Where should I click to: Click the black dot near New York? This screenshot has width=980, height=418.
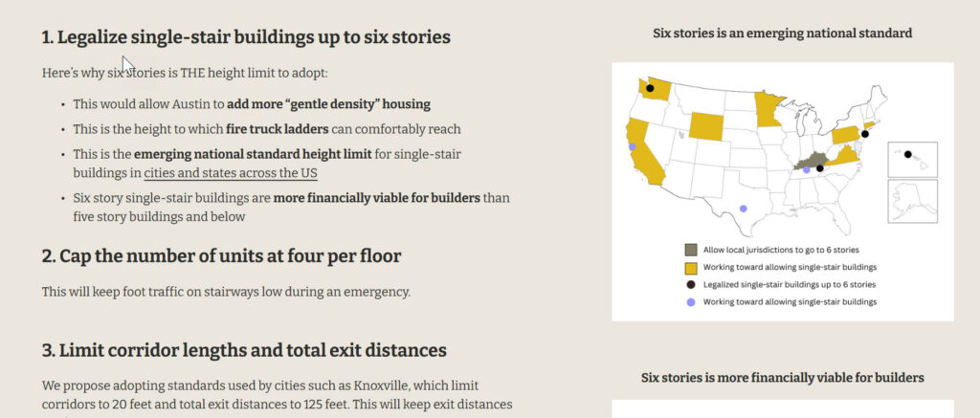pyautogui.click(x=864, y=135)
